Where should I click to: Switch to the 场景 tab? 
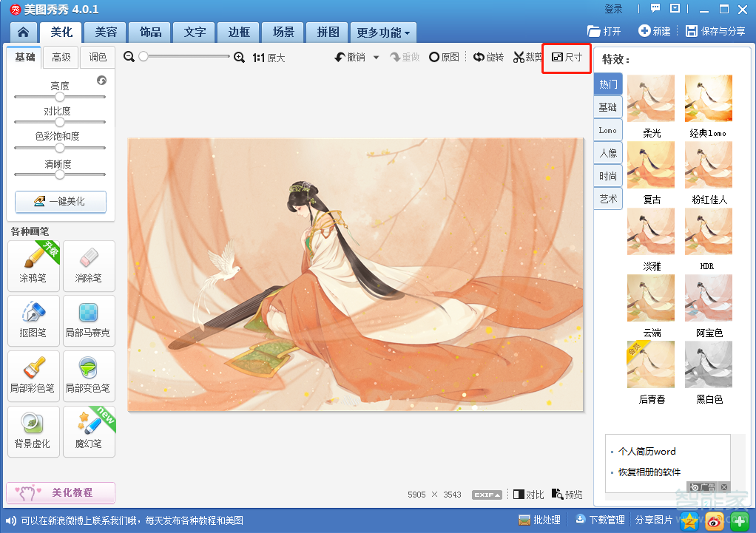[x=283, y=33]
